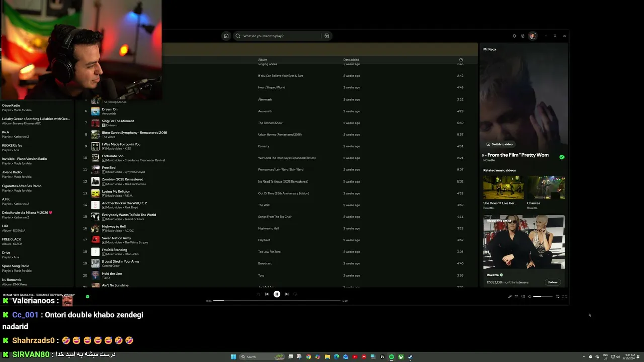Open the miniplayer
The height and width of the screenshot is (362, 644).
point(557,297)
